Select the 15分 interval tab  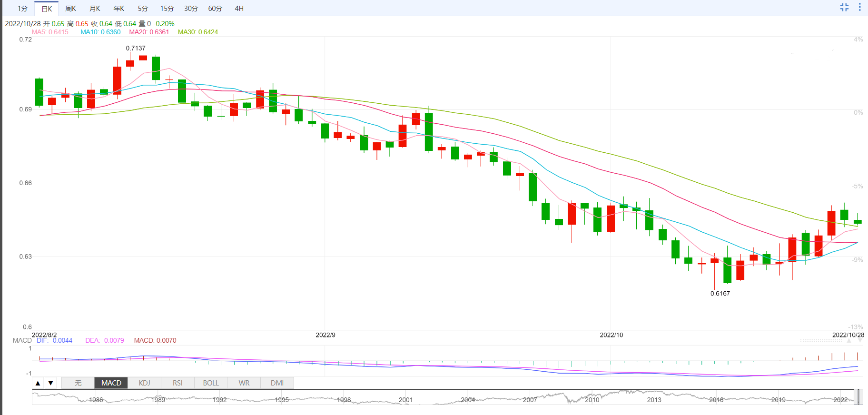(x=167, y=9)
